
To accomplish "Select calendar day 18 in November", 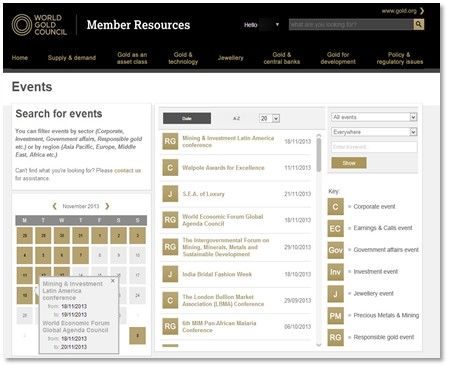I will [x=25, y=295].
